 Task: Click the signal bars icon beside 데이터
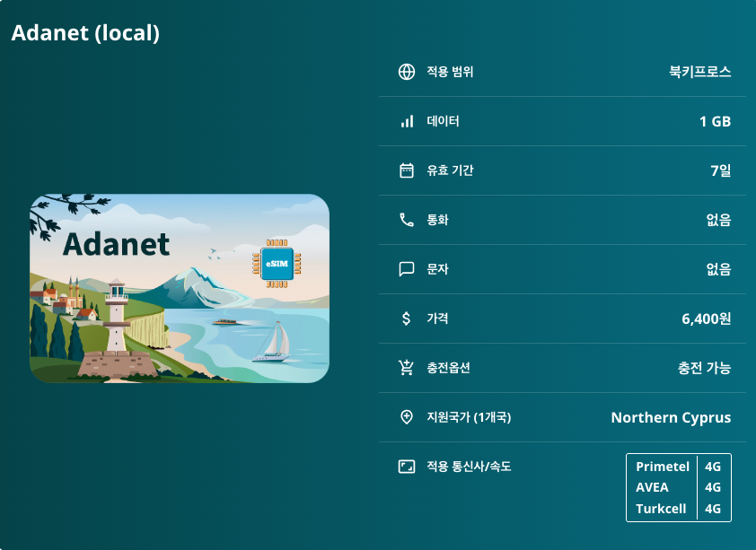pyautogui.click(x=407, y=121)
